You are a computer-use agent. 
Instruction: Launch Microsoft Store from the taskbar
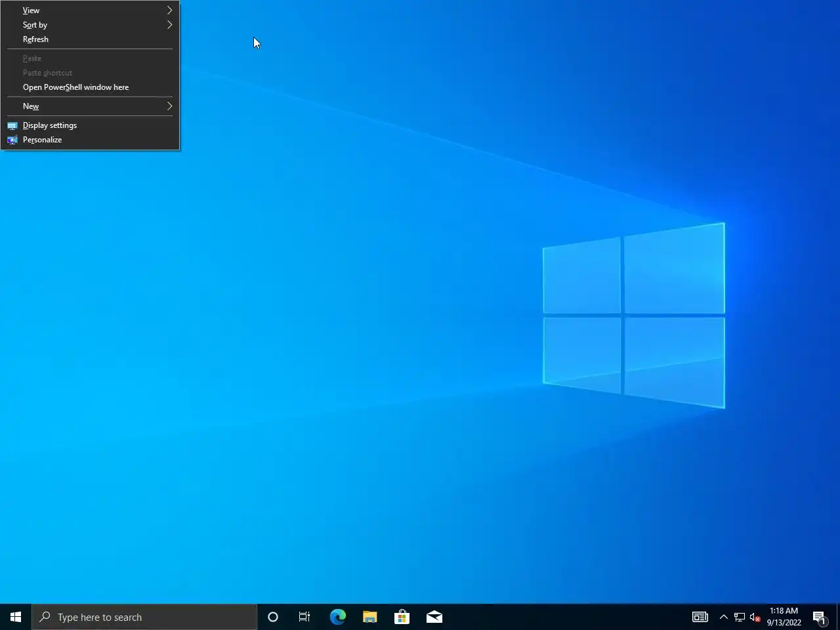point(402,617)
